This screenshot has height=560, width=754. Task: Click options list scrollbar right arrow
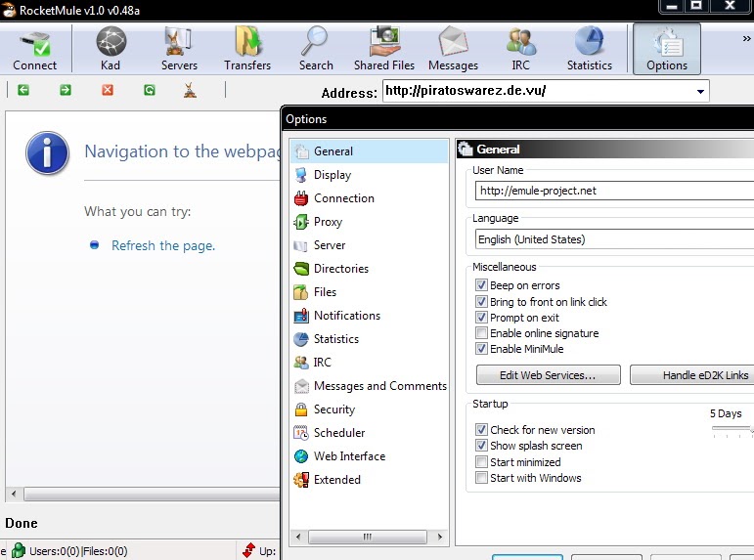439,537
